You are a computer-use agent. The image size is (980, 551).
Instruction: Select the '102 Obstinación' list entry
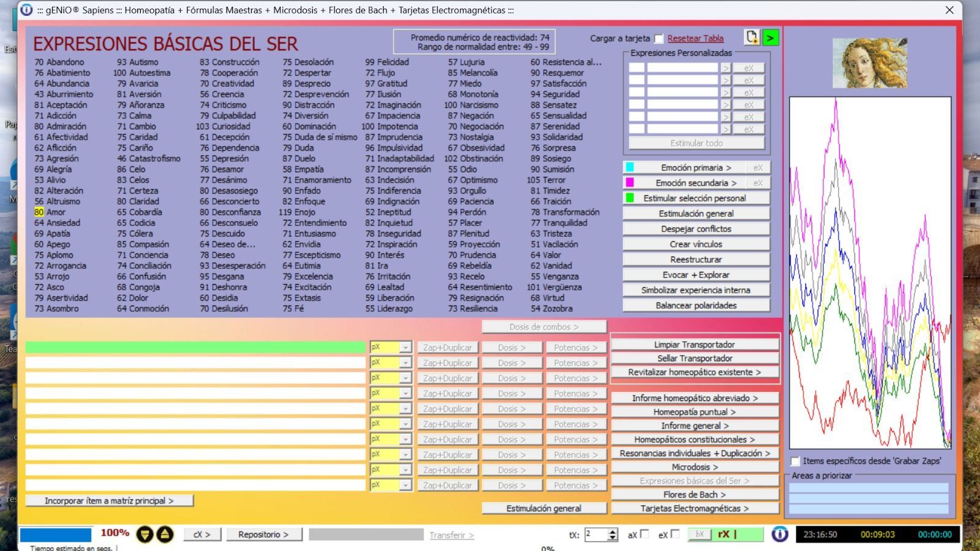click(473, 159)
